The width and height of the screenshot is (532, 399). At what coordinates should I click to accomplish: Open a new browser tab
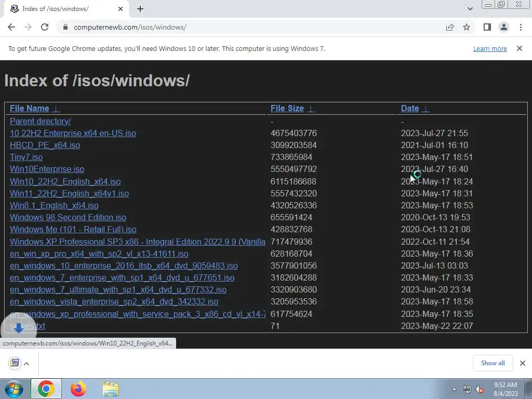click(140, 9)
